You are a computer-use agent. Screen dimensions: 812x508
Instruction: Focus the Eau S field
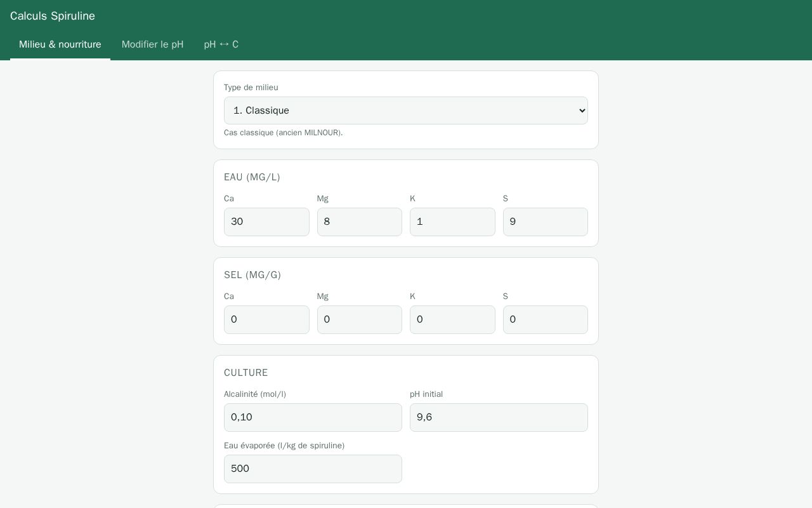[x=546, y=222]
